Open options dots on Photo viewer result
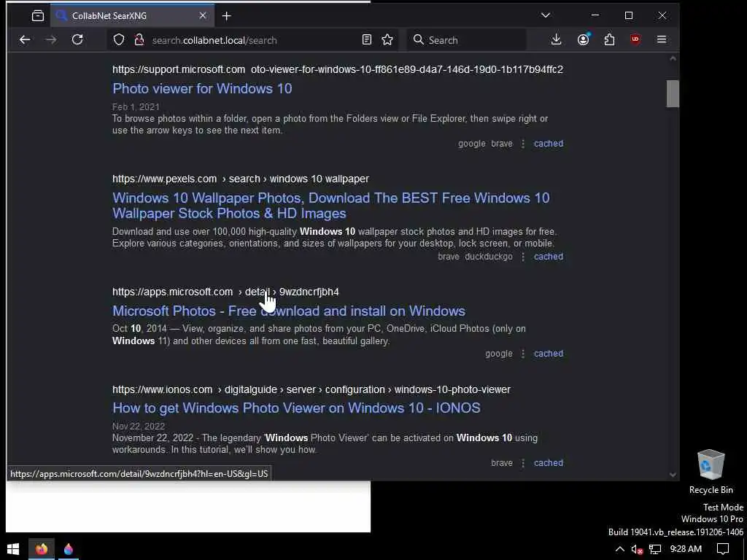Viewport: 747px width, 560px height. click(x=523, y=144)
